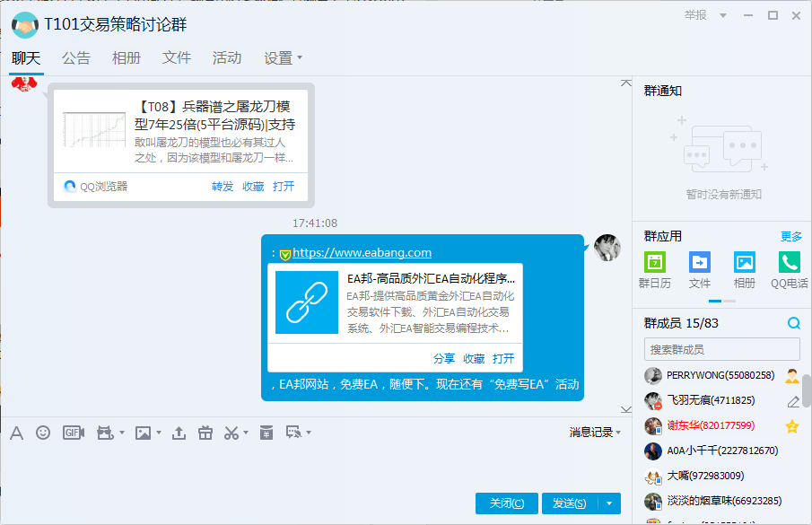812x525 pixels.
Task: Open the emoji smiley picker
Action: tap(43, 433)
